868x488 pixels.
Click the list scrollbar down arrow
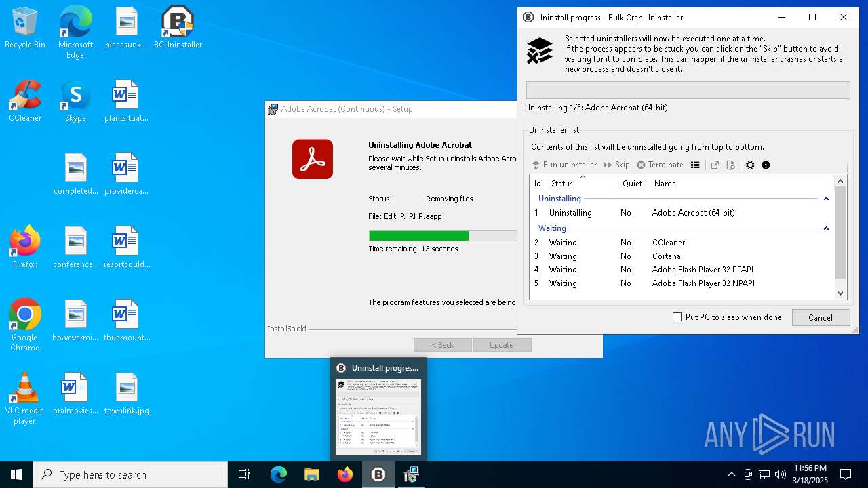(x=841, y=293)
